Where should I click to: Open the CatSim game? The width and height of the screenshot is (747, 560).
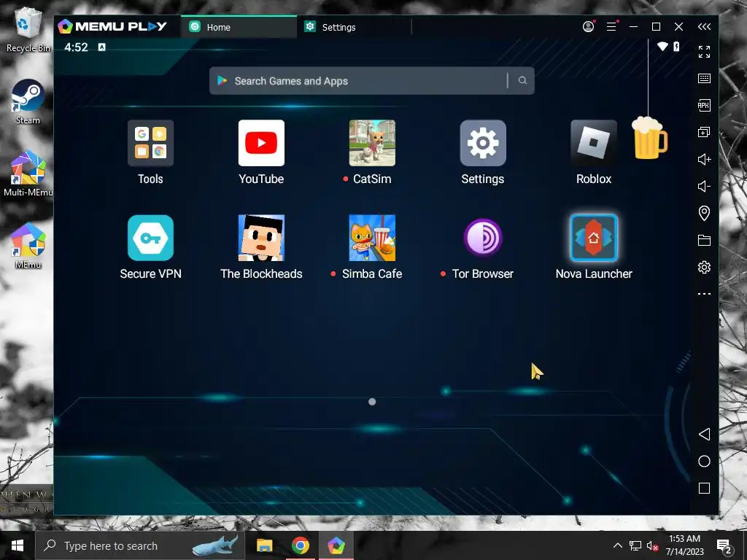372,144
